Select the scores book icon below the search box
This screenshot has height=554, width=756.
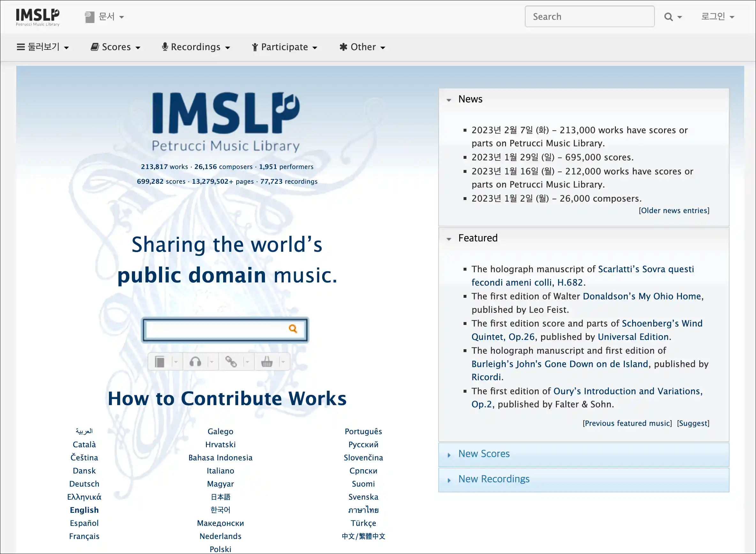160,362
